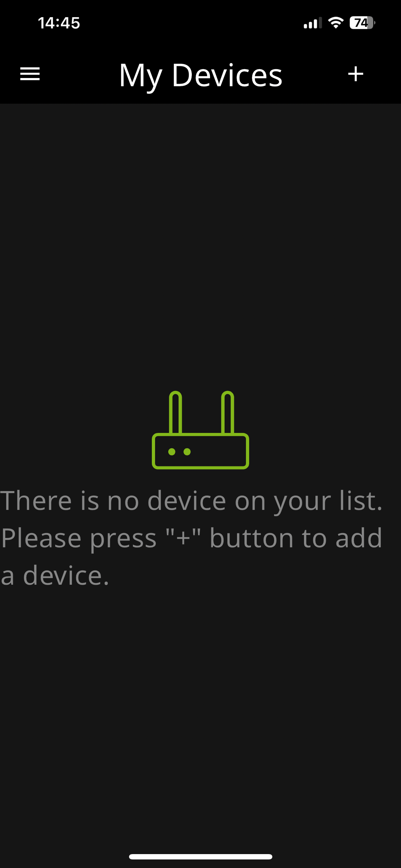
Task: Click the green router illustration
Action: click(200, 430)
